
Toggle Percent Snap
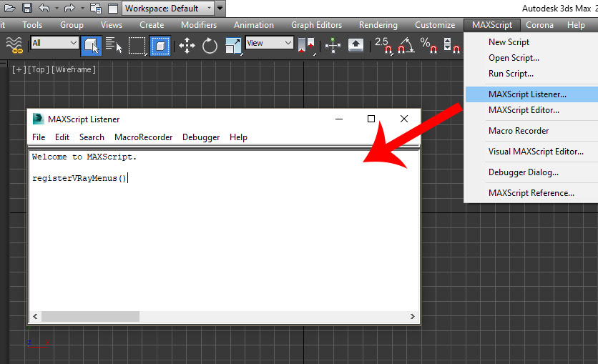pyautogui.click(x=428, y=46)
